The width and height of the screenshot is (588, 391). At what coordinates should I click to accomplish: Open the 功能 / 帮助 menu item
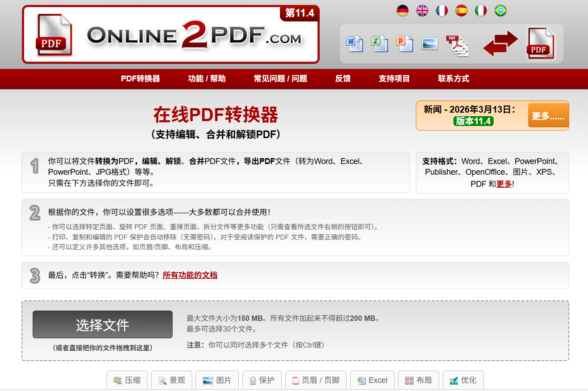(207, 79)
